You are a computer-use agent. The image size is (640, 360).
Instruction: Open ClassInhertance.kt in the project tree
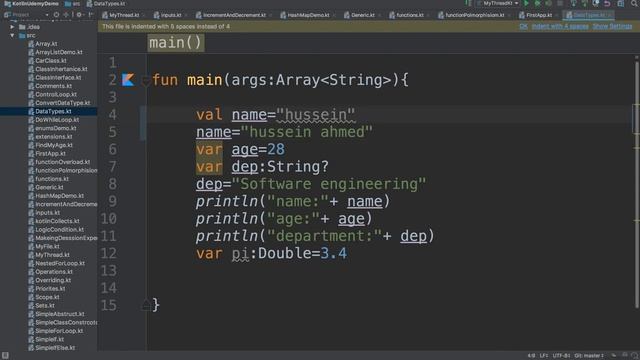click(61, 69)
